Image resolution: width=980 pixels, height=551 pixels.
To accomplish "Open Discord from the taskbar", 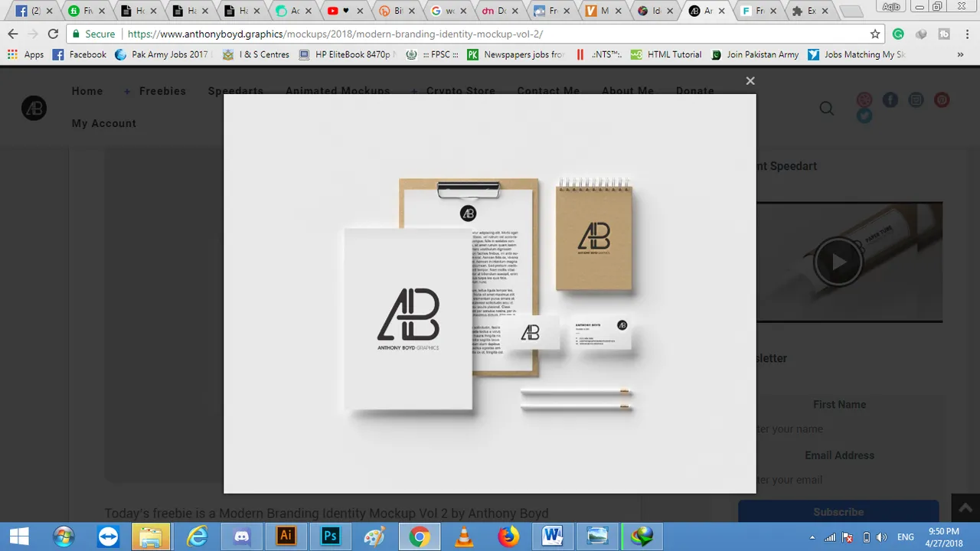I will [241, 536].
